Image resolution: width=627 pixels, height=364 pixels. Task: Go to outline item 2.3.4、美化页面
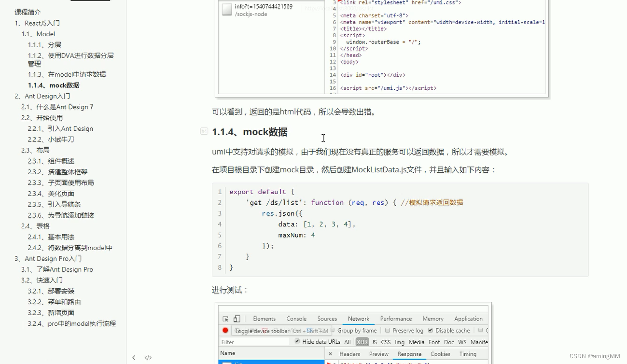click(x=51, y=193)
